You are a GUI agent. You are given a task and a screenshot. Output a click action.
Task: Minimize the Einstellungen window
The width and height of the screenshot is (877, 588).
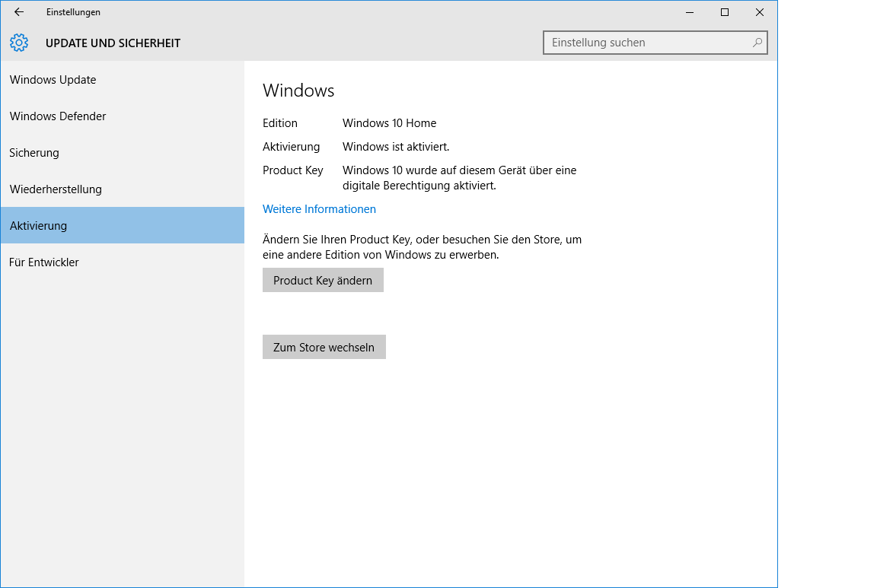coord(690,12)
